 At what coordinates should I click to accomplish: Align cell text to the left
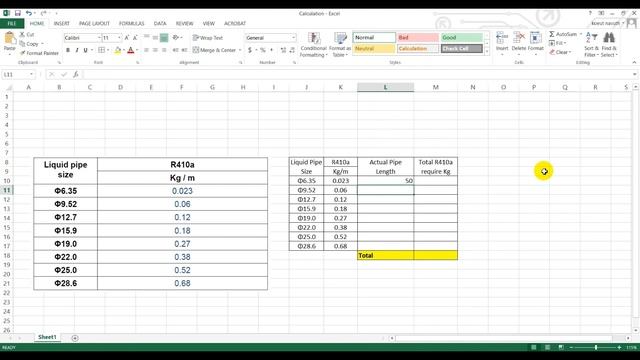(146, 50)
